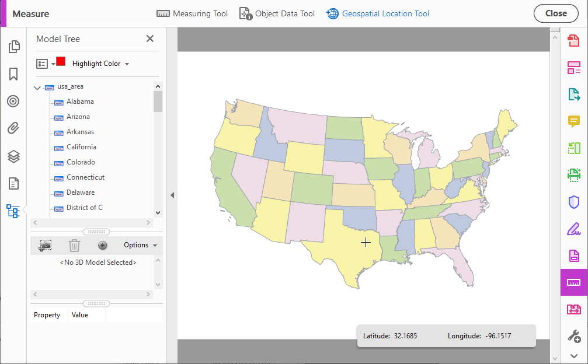Image resolution: width=588 pixels, height=364 pixels.
Task: Open the Highlight Color dropdown arrow
Action: [x=127, y=64]
